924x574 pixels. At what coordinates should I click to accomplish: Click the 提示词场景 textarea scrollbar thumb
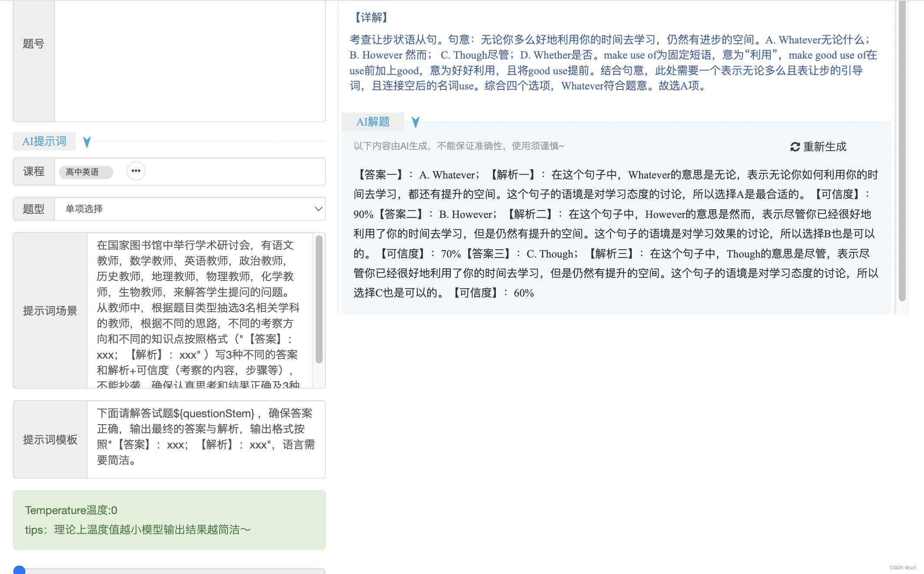coord(319,300)
